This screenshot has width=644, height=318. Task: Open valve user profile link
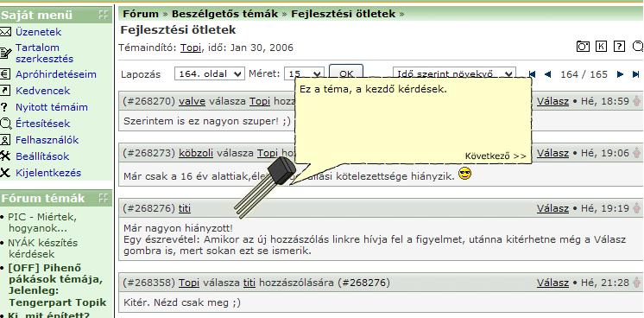pyautogui.click(x=193, y=101)
